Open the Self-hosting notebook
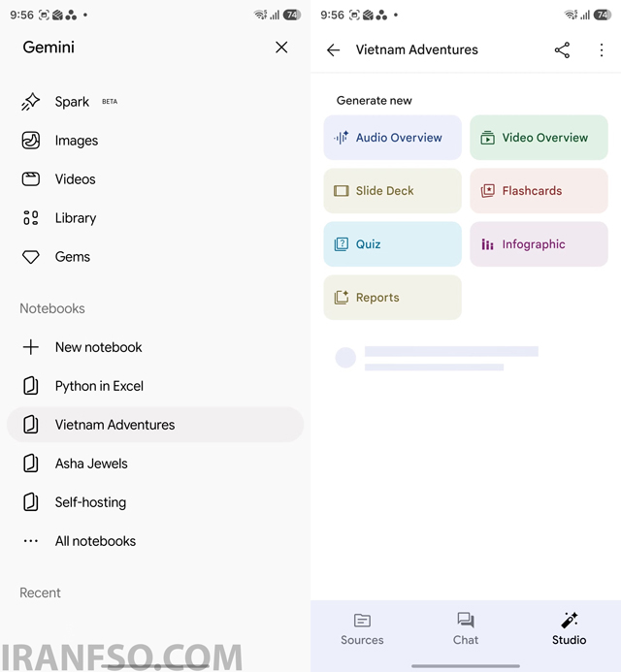Screen dimensions: 621x672 [x=155, y=502]
